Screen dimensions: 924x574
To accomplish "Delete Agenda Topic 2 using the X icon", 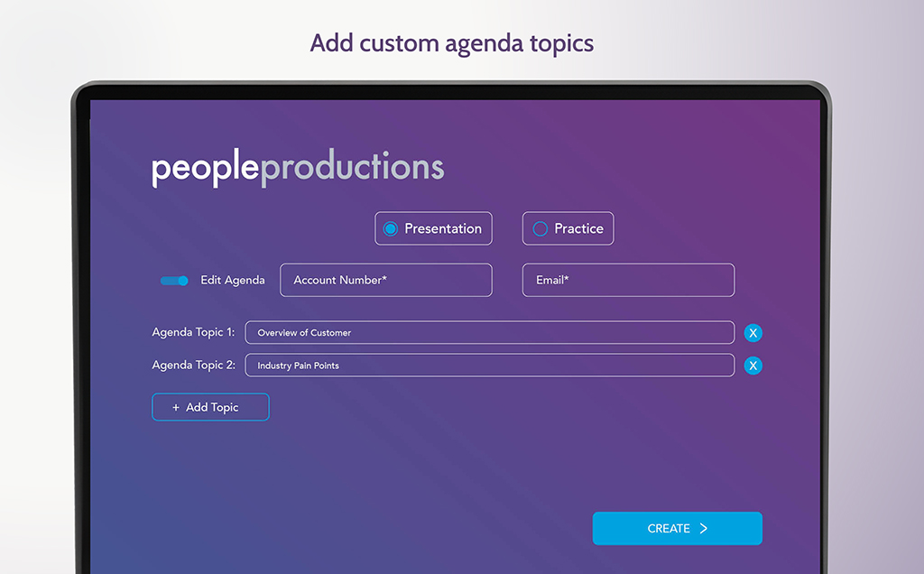I will [753, 366].
